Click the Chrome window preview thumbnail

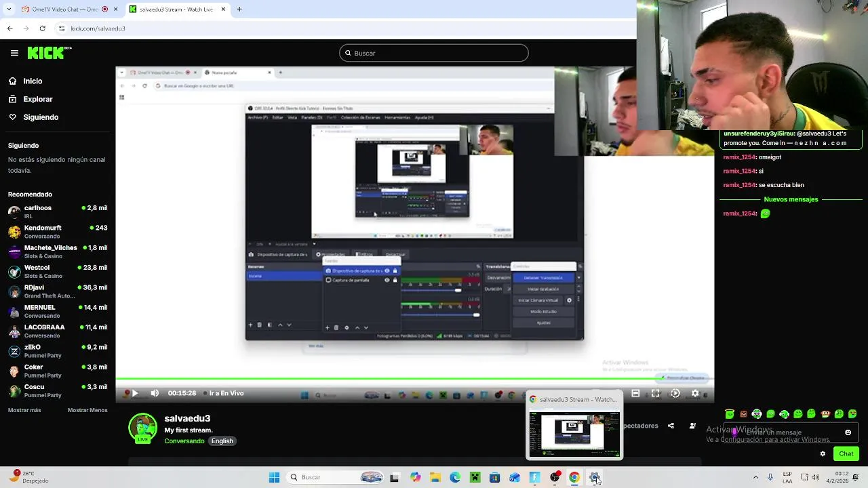click(x=574, y=433)
